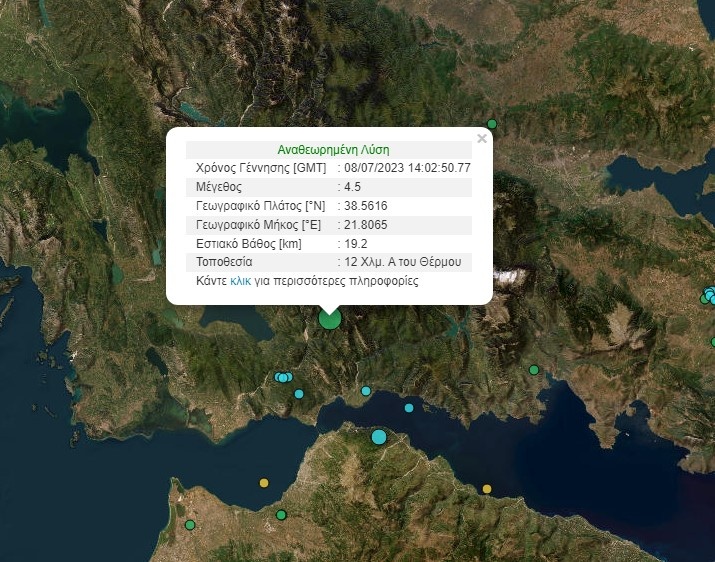The image size is (715, 562).
Task: Click the 'Μέγεθος' label
Action: (219, 187)
